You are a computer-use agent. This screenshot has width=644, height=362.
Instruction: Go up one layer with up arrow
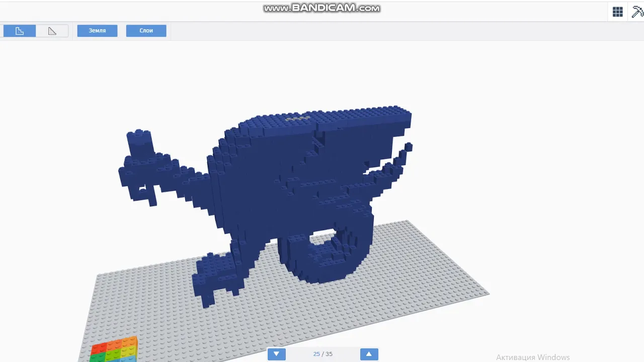369,354
